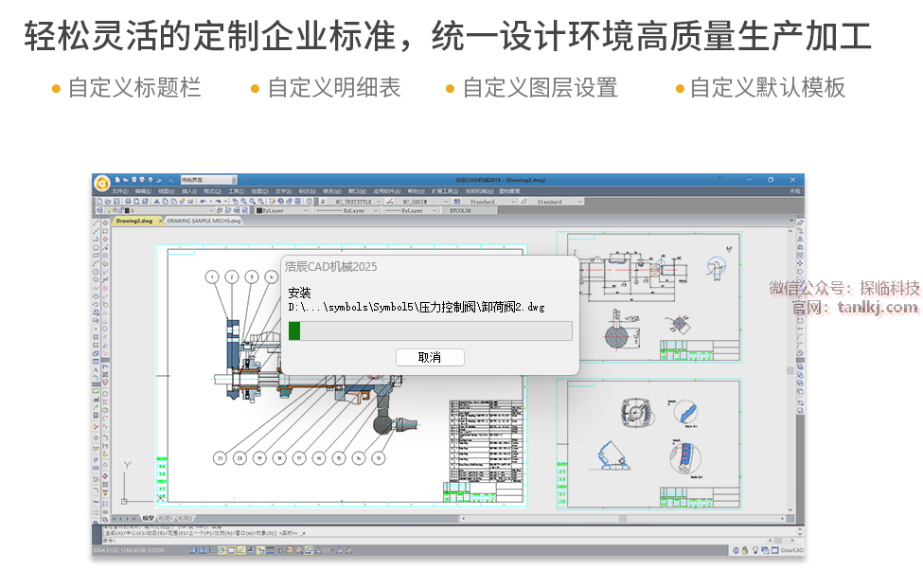Click the Copy toolbar icon
The image size is (923, 588).
[166, 202]
